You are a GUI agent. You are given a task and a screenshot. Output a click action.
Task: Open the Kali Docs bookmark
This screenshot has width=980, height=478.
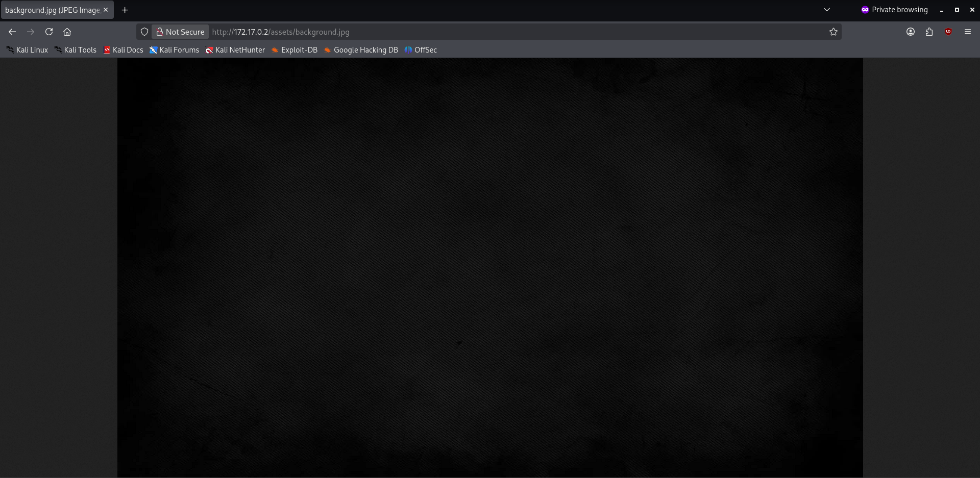[123, 49]
